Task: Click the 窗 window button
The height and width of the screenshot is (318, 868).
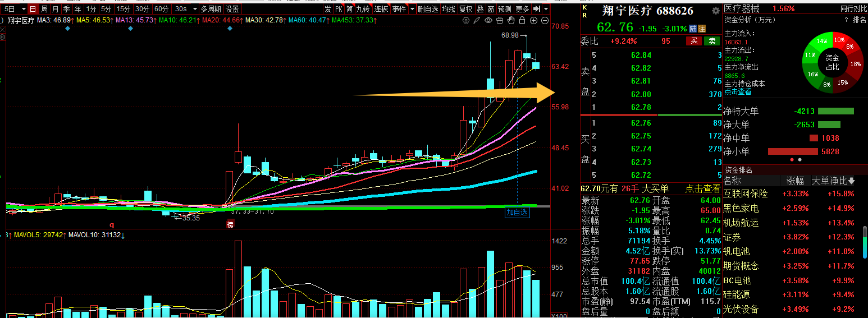Action: click(491, 9)
